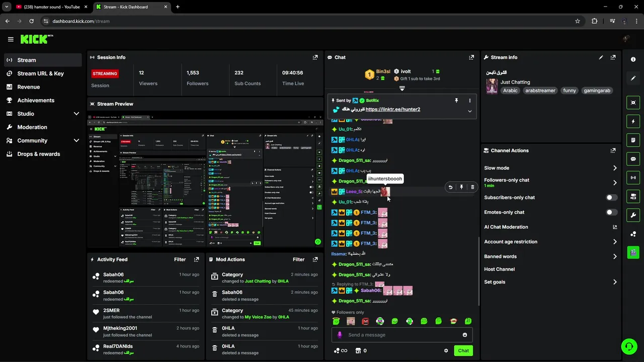Open pinned message three-dot options
This screenshot has height=362, width=644.
pyautogui.click(x=470, y=101)
